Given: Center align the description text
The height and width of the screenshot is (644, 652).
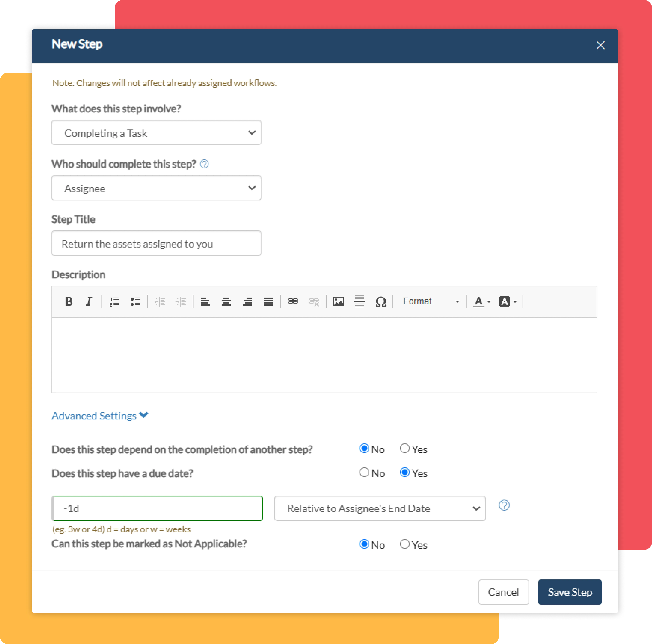Looking at the screenshot, I should [x=226, y=301].
